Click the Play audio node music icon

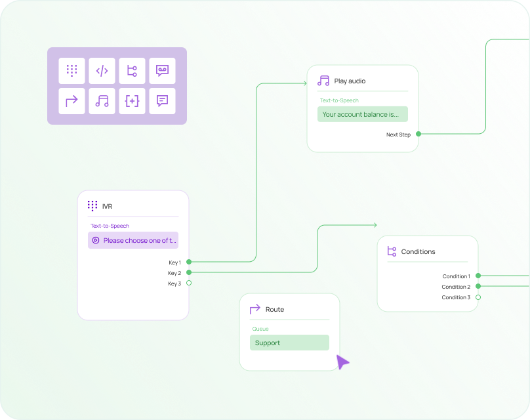point(323,81)
